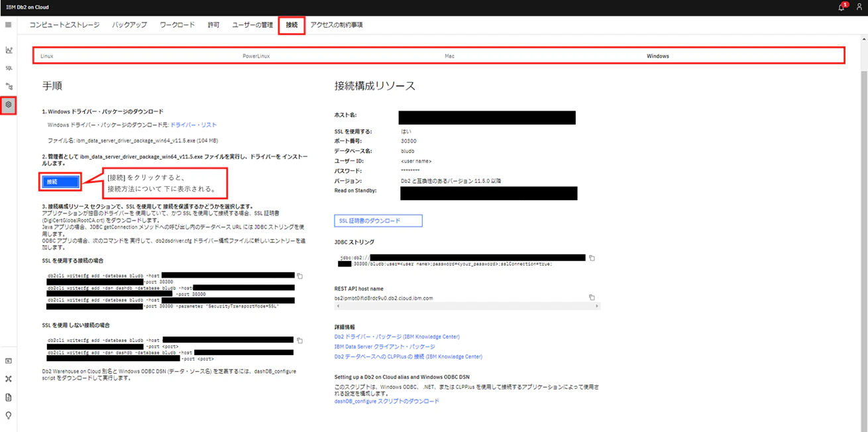Click the JDBC ストリング heading

(x=354, y=242)
